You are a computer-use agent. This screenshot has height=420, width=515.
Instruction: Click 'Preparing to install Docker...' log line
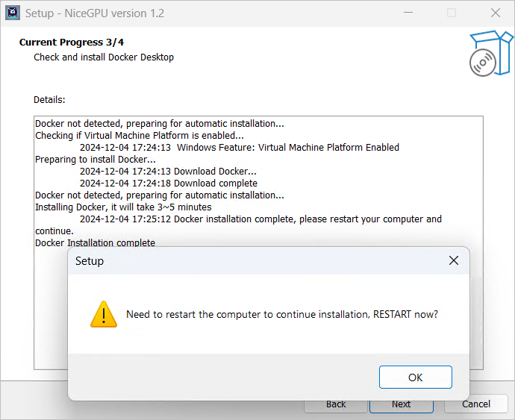click(96, 159)
